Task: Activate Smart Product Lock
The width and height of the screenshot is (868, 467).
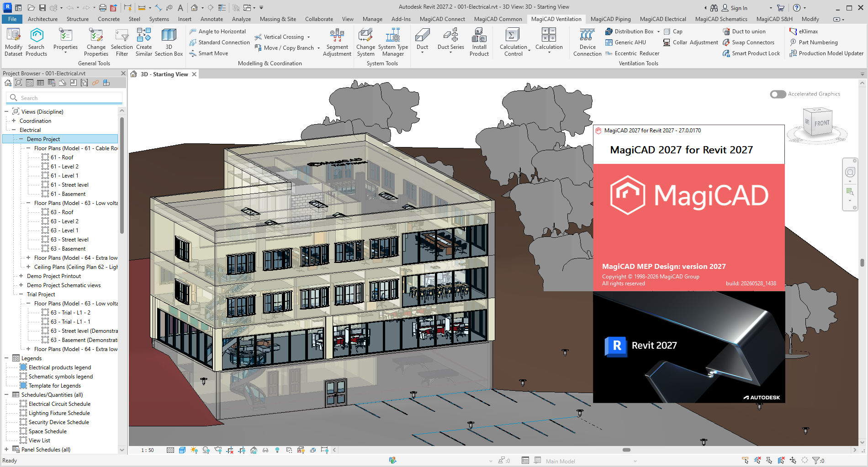Action: [751, 53]
